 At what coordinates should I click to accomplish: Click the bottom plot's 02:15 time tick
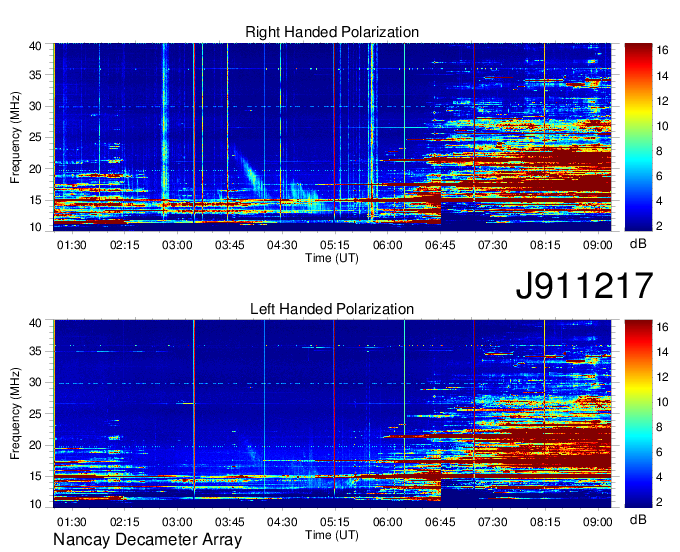tap(124, 522)
